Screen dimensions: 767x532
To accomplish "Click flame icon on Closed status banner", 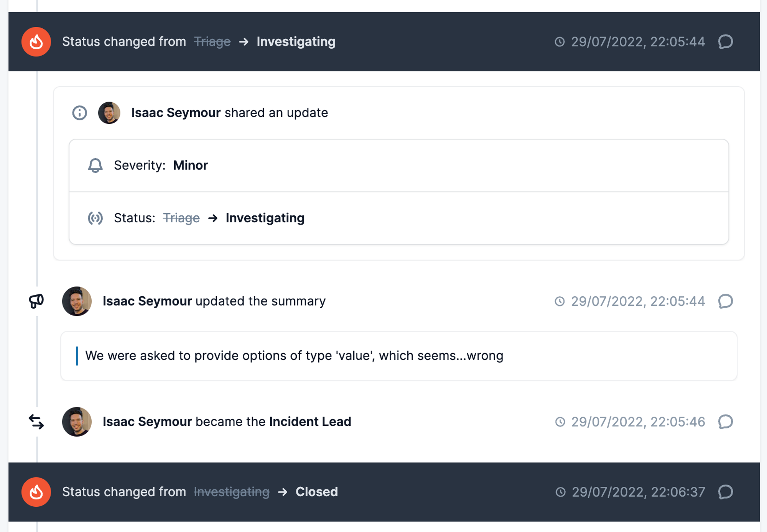I will point(36,492).
